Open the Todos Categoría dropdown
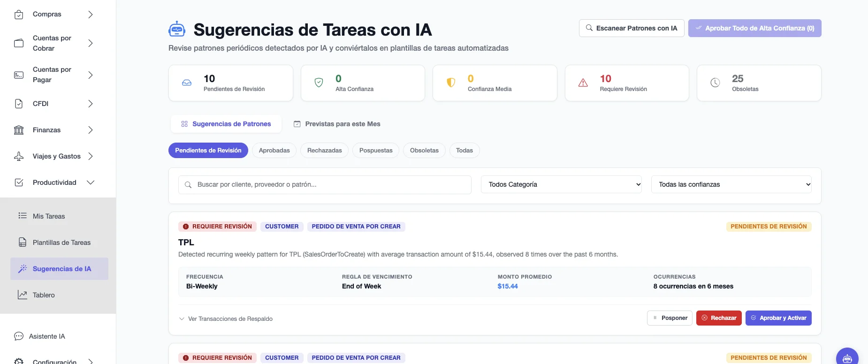This screenshot has height=364, width=868. [x=561, y=184]
